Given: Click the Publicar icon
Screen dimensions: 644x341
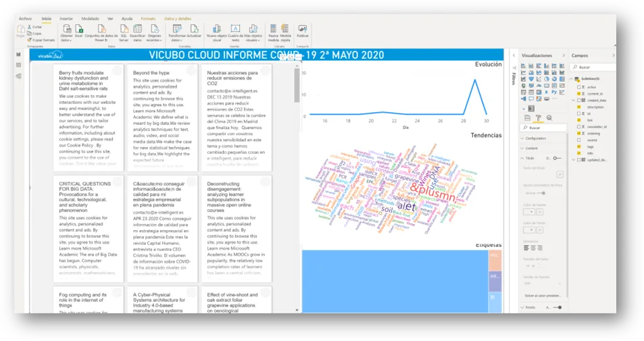Looking at the screenshot, I should 303,29.
